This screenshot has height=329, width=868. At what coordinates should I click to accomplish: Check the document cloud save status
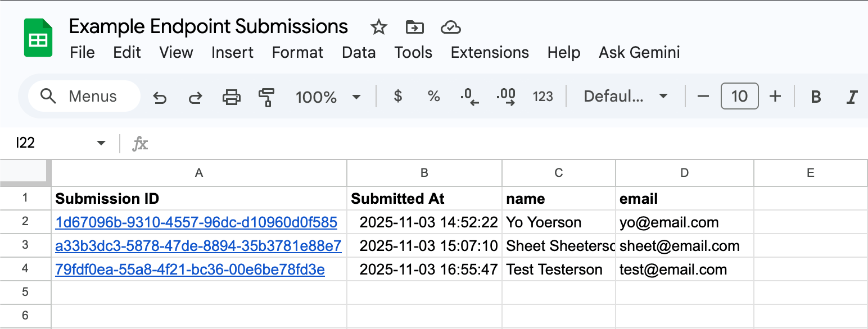point(450,26)
